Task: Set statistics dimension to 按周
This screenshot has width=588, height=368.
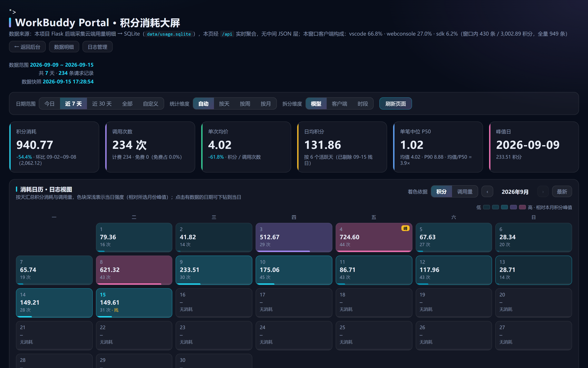Action: tap(245, 104)
